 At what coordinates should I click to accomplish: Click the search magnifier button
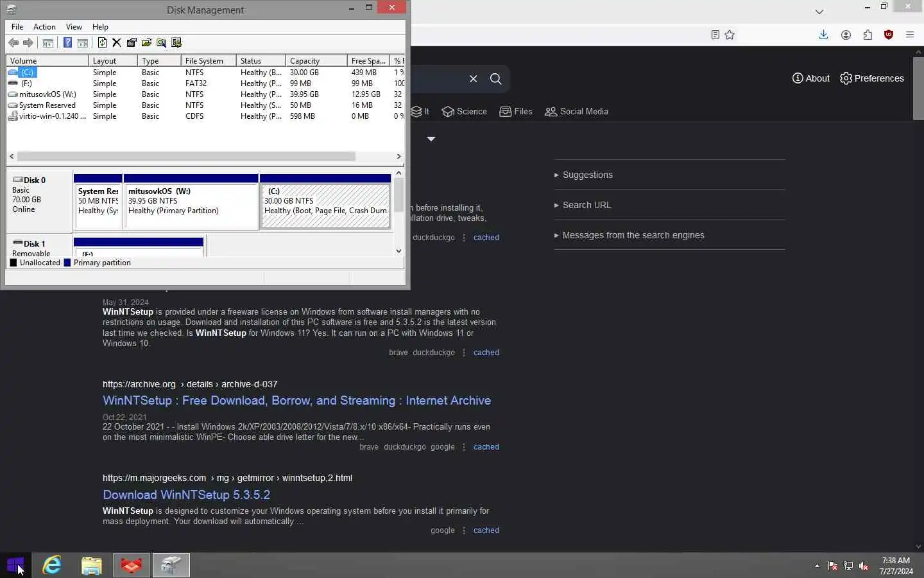(496, 78)
